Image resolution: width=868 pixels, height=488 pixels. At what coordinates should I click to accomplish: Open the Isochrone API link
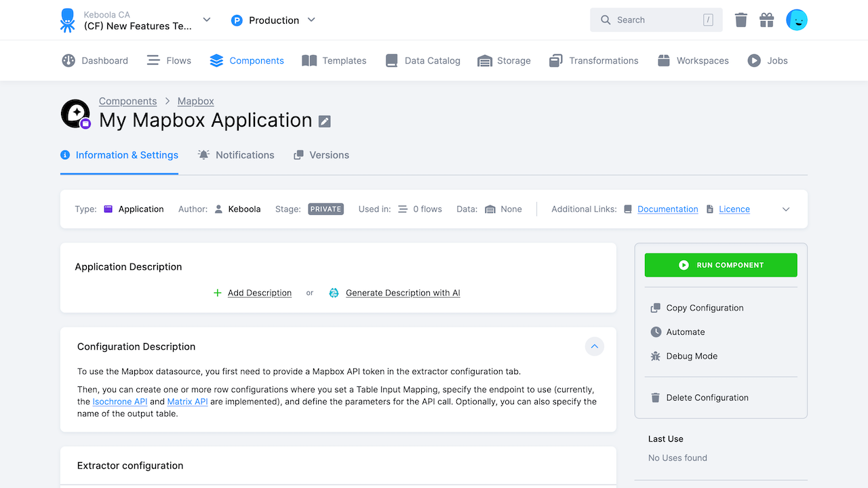[120, 401]
